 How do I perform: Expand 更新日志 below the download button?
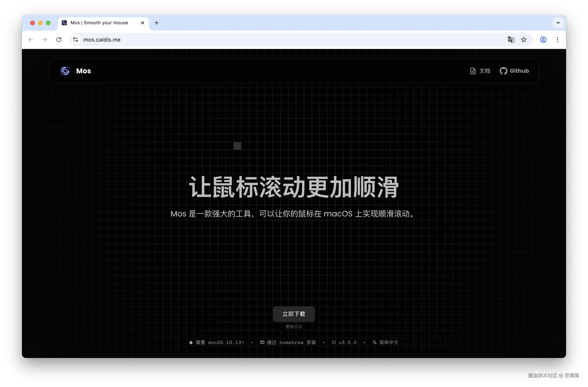pos(294,327)
